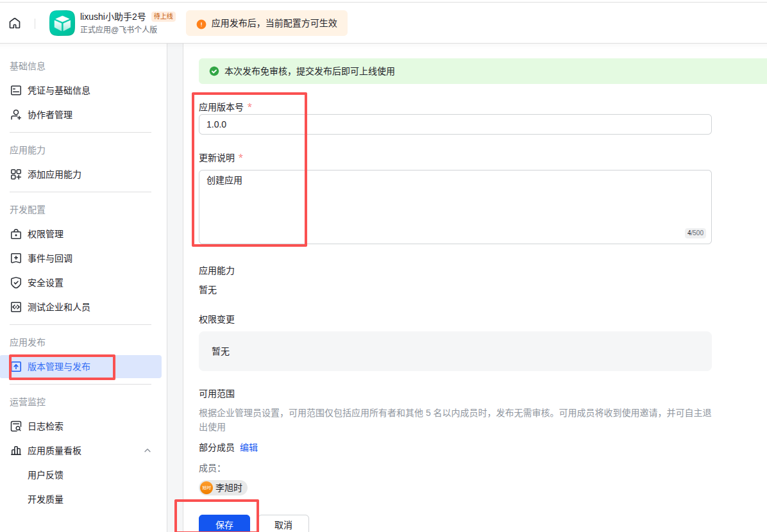Open the 用户反馈 page

pos(46,474)
